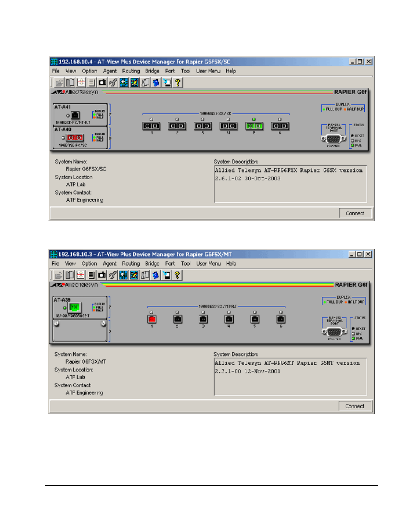Select fiber port 3 on the Rapier G6FSX/SC
This screenshot has width=411, height=532.
(202, 126)
